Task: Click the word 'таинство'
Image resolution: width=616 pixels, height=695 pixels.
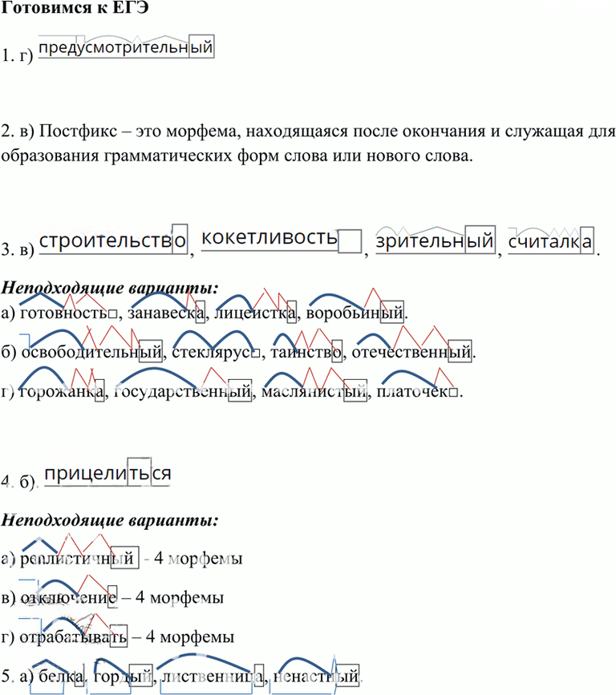Action: tap(306, 352)
